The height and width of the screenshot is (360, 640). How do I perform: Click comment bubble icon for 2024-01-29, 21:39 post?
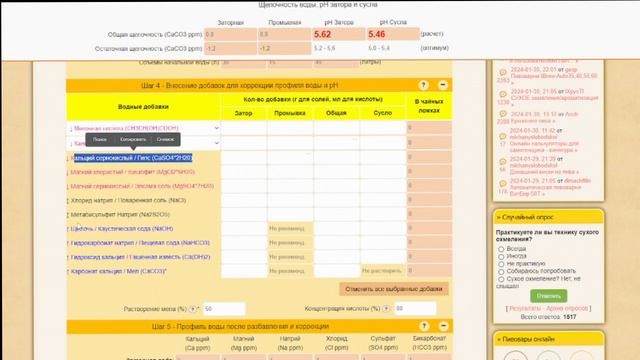503,162
